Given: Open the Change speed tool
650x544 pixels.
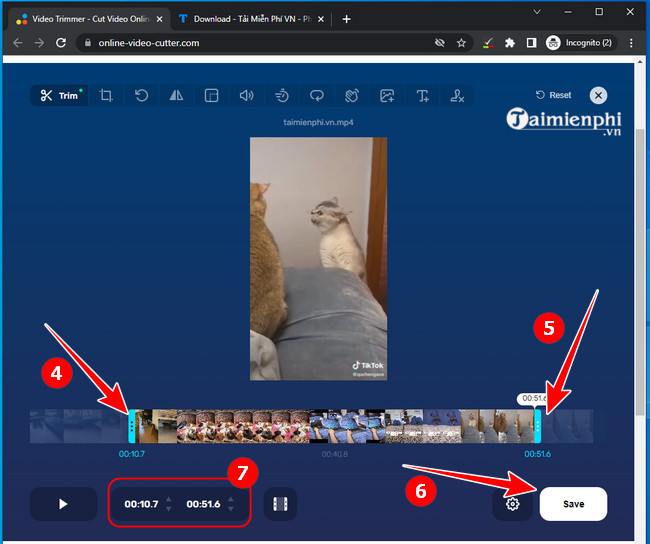Looking at the screenshot, I should coord(282,96).
